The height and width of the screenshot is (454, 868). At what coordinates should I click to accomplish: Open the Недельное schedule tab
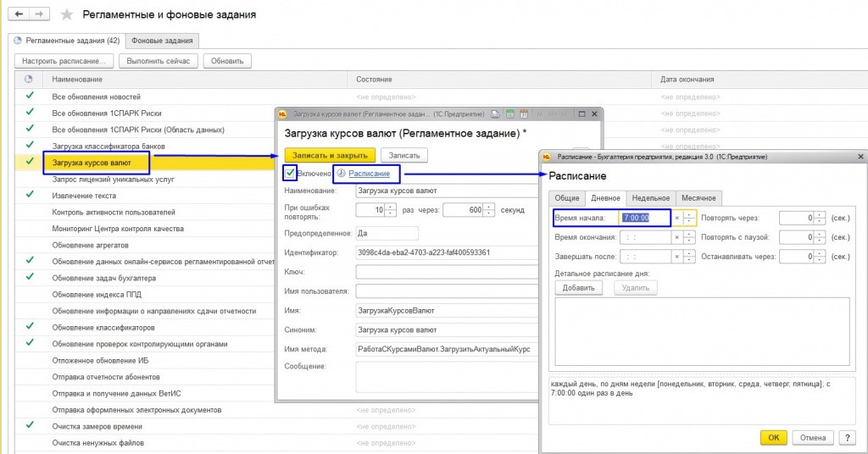tap(652, 197)
